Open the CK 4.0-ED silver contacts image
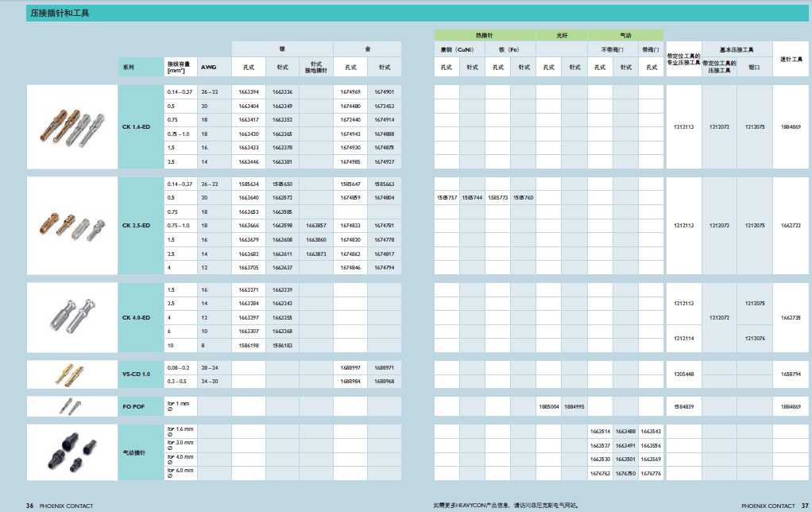This screenshot has height=512, width=812. pos(72,317)
